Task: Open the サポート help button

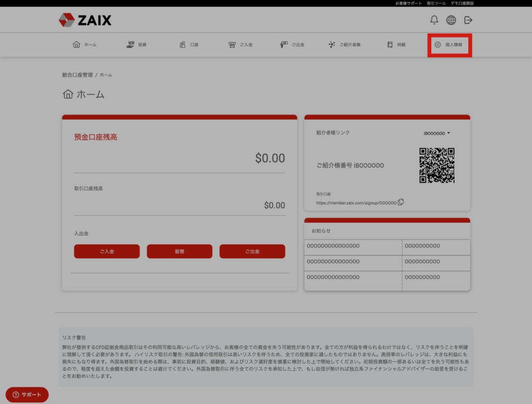Action: pyautogui.click(x=27, y=395)
